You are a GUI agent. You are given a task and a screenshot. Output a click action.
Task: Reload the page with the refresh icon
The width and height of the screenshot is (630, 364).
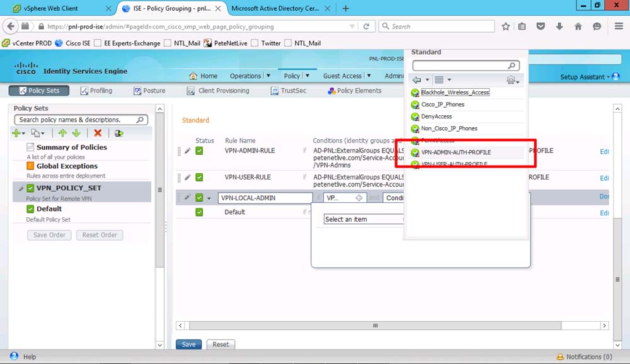pos(366,26)
